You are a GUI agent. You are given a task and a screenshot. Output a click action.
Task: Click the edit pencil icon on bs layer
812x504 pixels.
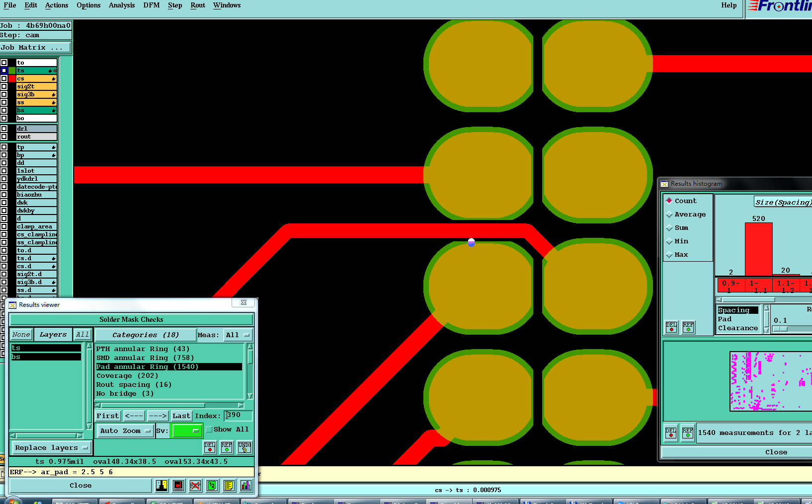click(54, 110)
